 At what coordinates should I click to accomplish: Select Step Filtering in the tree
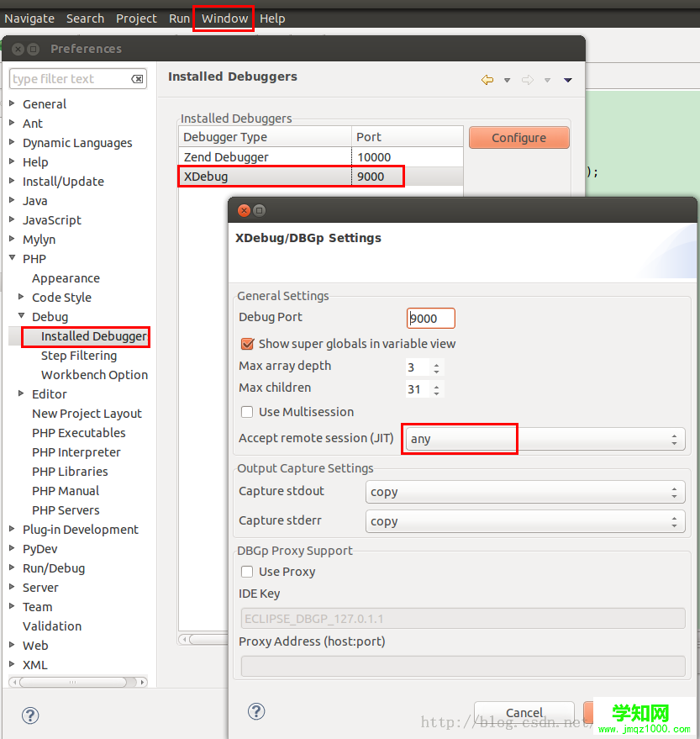tap(79, 356)
